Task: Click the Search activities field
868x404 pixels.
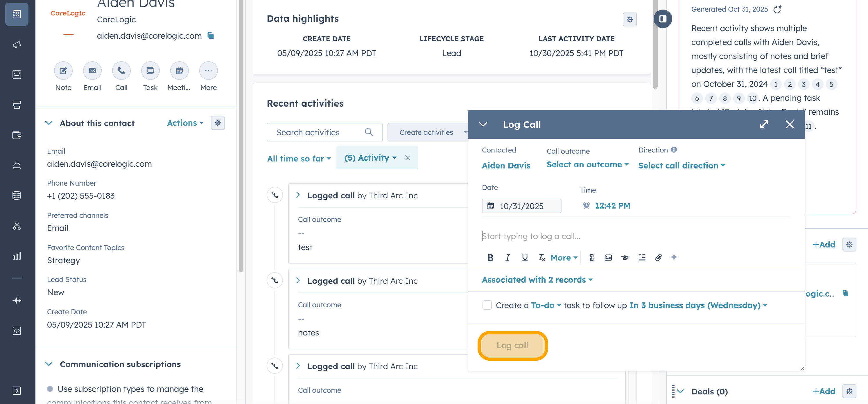Action: pos(320,132)
